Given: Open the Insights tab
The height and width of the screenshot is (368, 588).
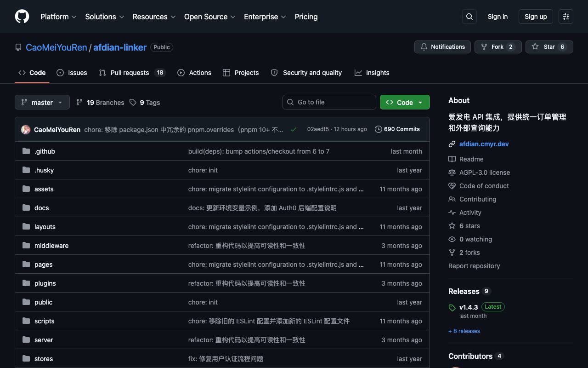Looking at the screenshot, I should (372, 73).
